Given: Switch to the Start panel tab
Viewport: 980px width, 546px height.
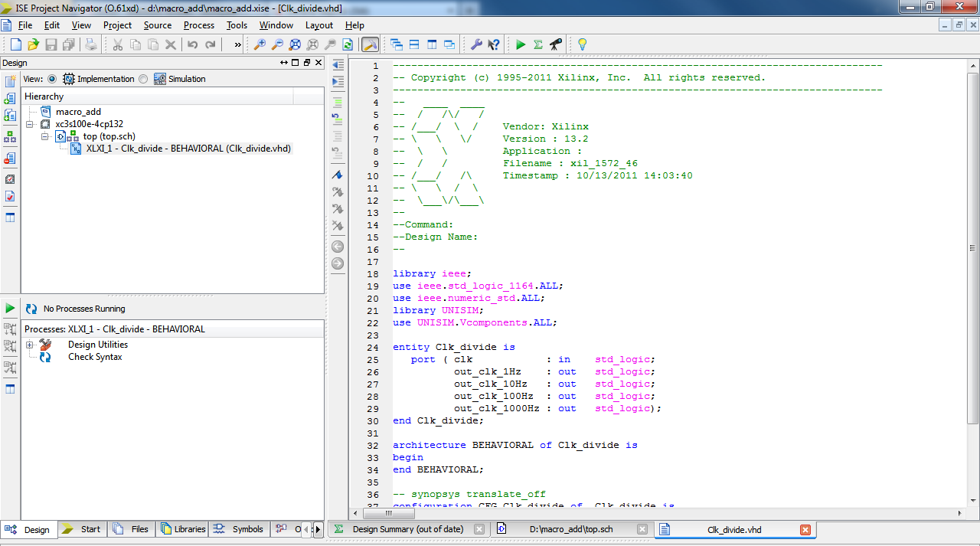Looking at the screenshot, I should tap(82, 529).
